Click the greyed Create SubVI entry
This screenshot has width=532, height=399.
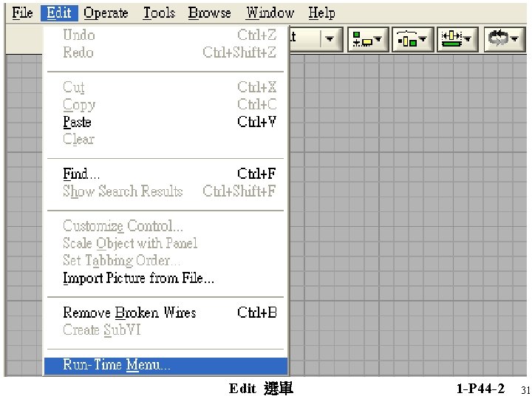click(166, 330)
